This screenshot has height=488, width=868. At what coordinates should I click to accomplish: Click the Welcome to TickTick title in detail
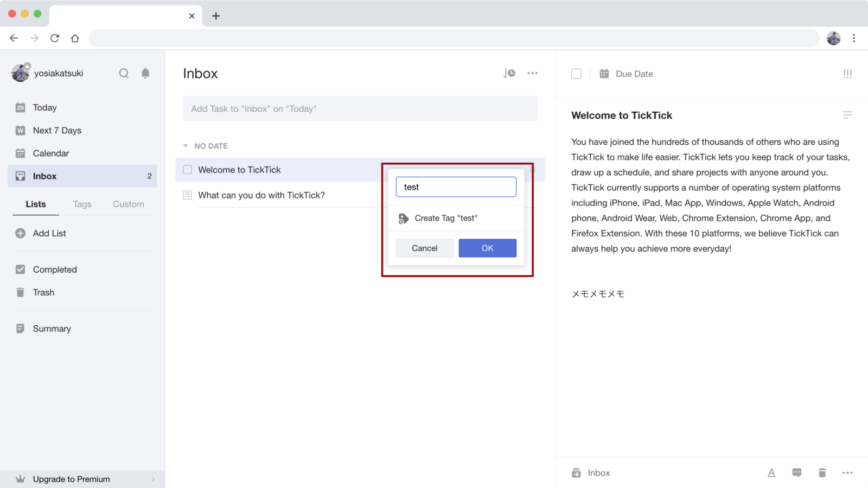click(x=622, y=115)
